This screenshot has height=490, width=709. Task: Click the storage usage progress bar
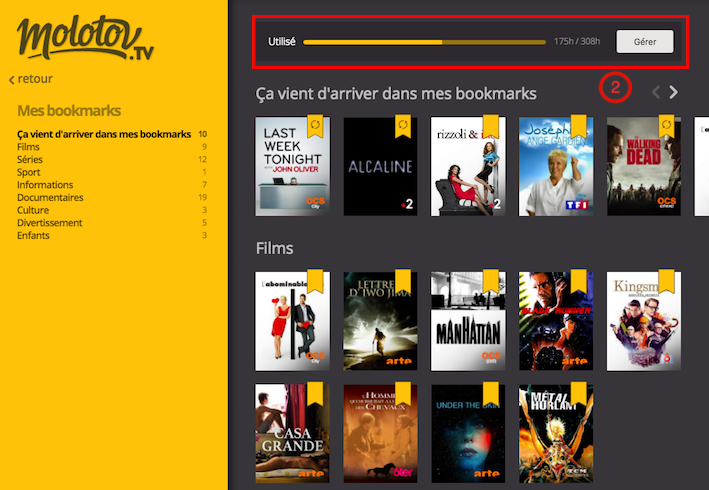click(424, 42)
